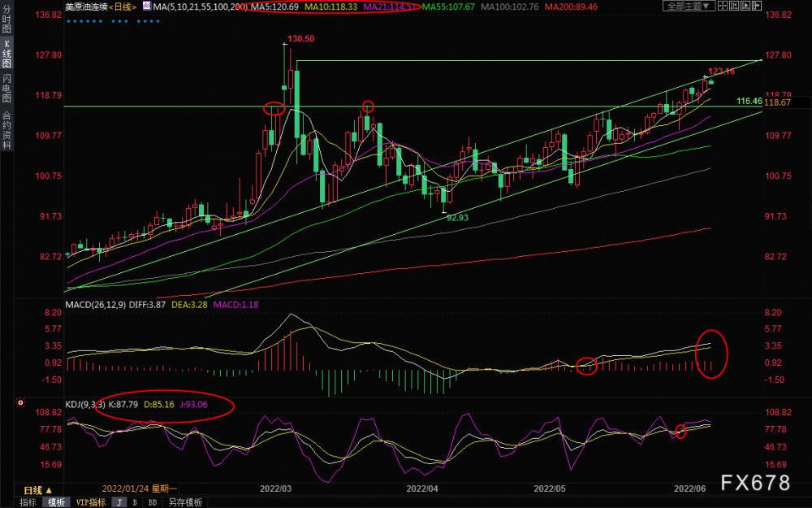Toggle the J template button

click(119, 502)
